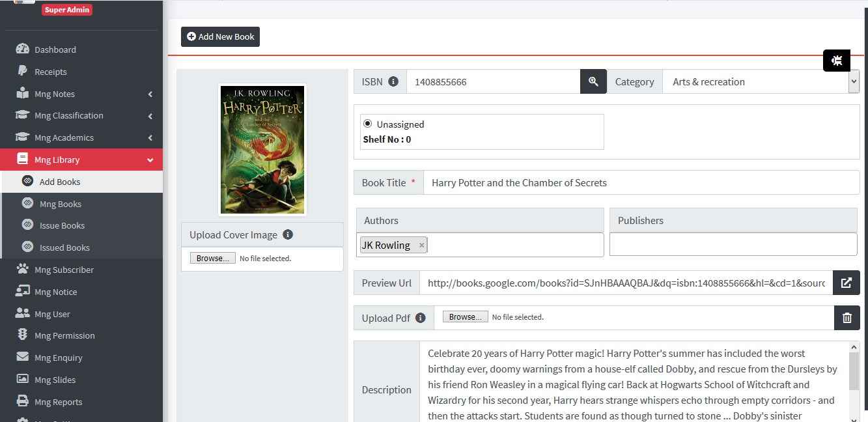The image size is (868, 422).
Task: Open the Dashboard from the sidebar
Action: coord(55,49)
